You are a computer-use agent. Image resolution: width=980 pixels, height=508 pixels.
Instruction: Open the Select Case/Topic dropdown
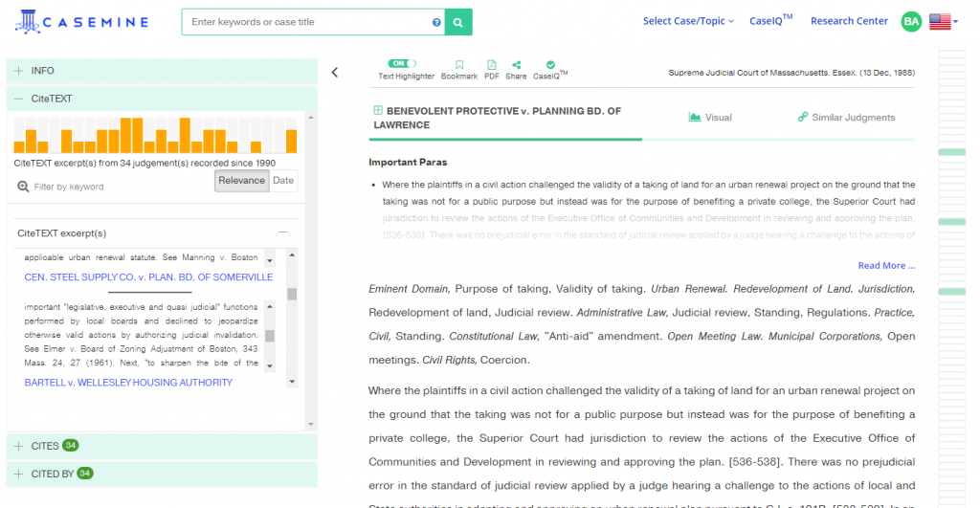[688, 21]
